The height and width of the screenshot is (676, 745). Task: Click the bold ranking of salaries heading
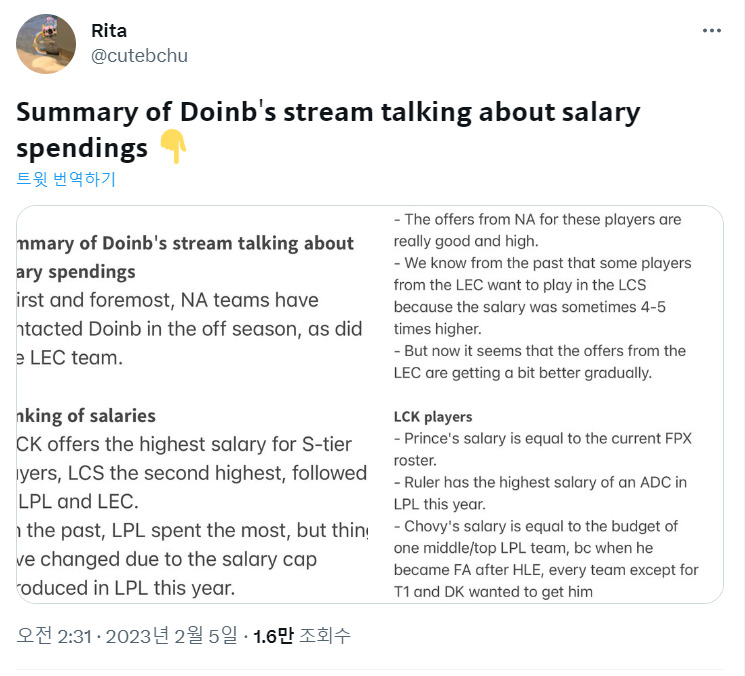pyautogui.click(x=86, y=416)
